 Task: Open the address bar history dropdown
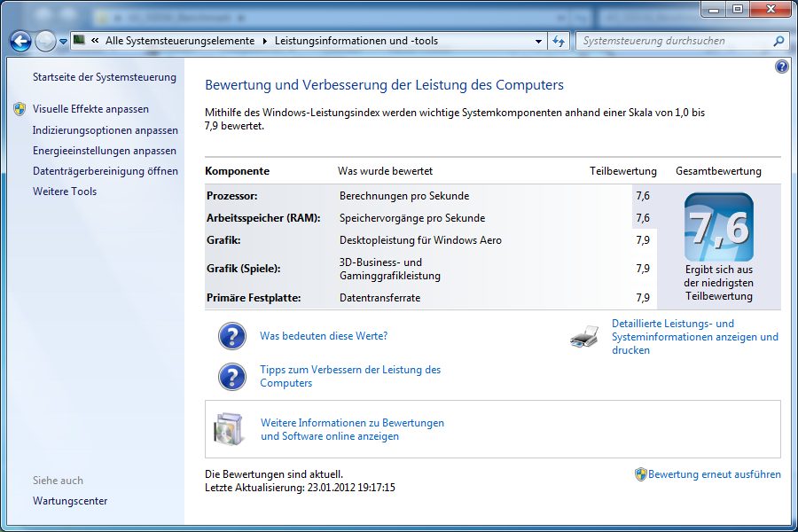(x=538, y=42)
